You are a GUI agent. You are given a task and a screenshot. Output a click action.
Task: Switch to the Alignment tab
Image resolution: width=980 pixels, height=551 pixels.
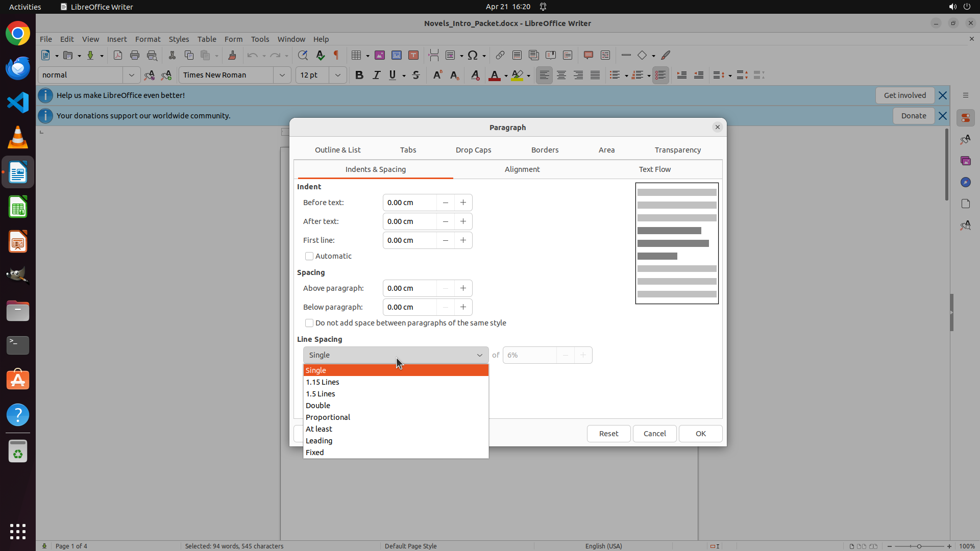[x=522, y=169]
